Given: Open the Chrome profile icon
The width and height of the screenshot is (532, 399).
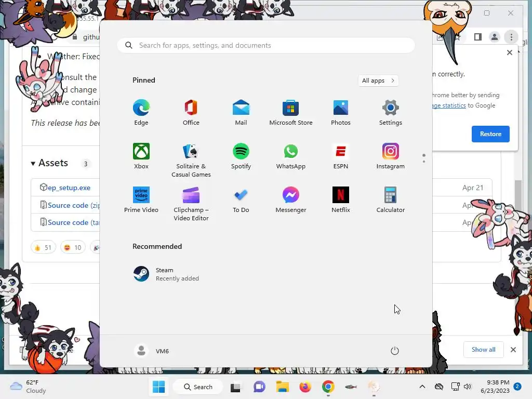Looking at the screenshot, I should 495,37.
